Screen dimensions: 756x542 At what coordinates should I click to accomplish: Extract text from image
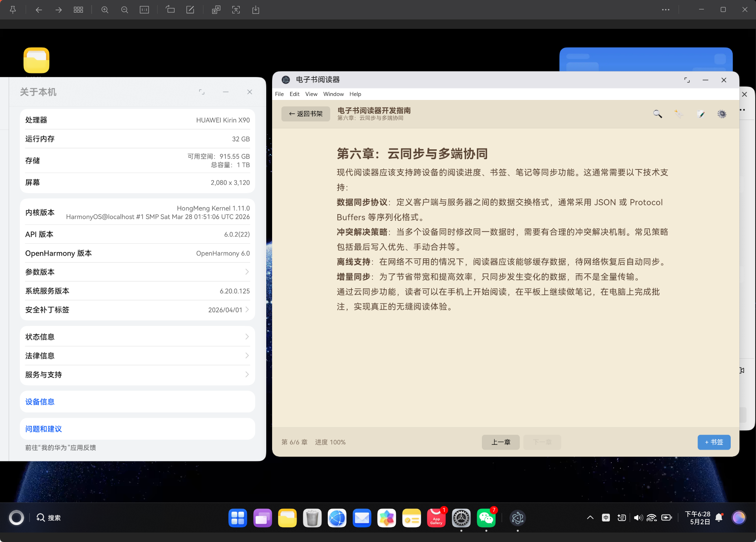click(x=236, y=9)
